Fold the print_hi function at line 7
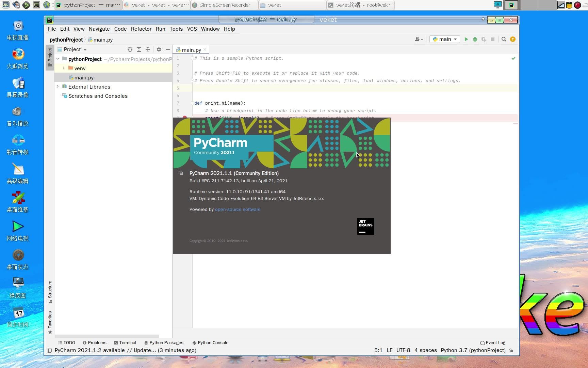 pos(192,103)
